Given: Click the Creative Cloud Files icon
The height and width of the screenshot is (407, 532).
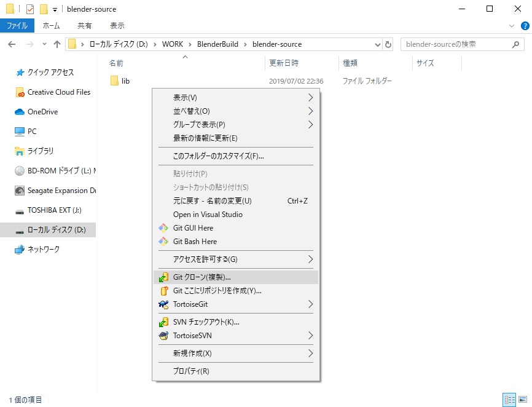Looking at the screenshot, I should coord(20,92).
